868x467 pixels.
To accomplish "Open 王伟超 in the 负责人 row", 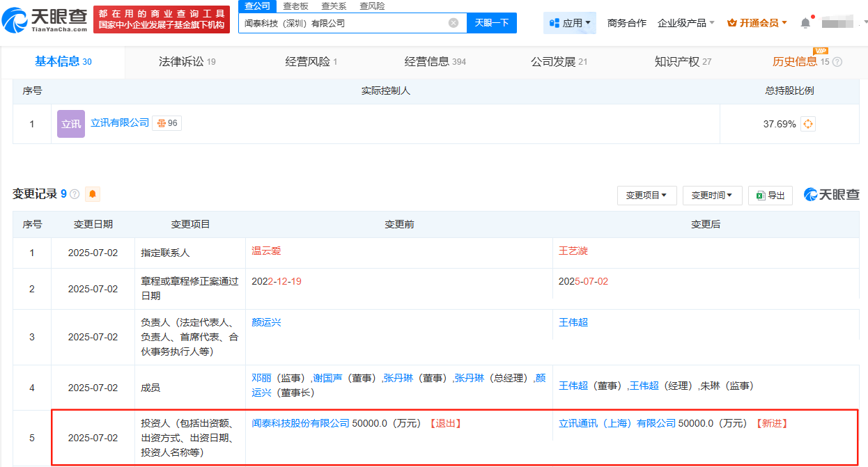I will click(x=573, y=322).
